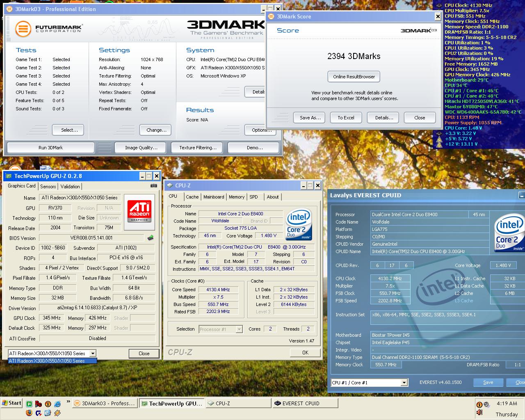
Task: Select the GPU-Z Graphics Card tab
Action: pyautogui.click(x=22, y=186)
